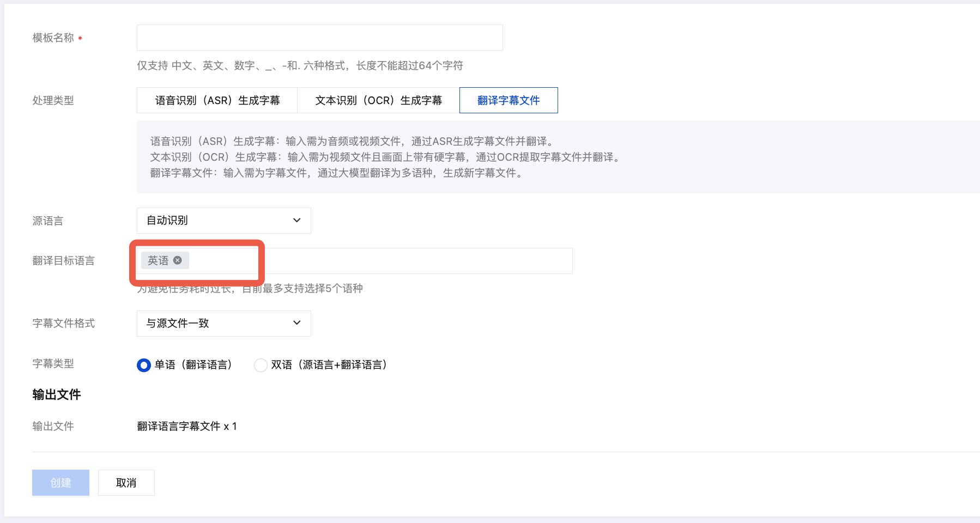Viewport: 980px width, 523px height.
Task: Select 双语（源语言+翻译语言）radio button
Action: (261, 365)
